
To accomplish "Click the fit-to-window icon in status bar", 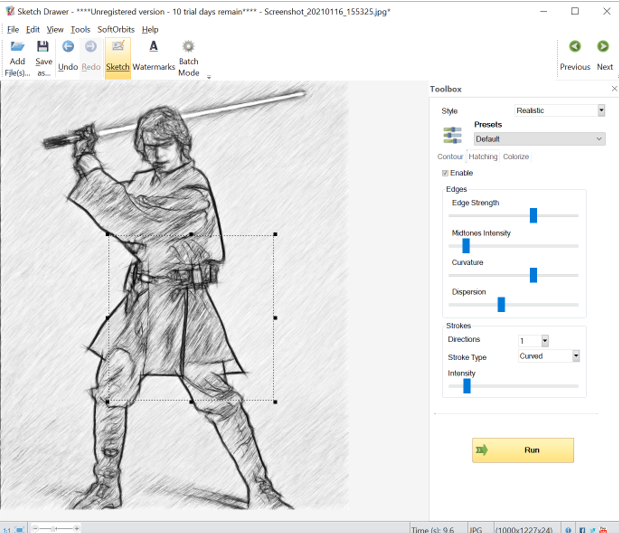I will point(20,529).
